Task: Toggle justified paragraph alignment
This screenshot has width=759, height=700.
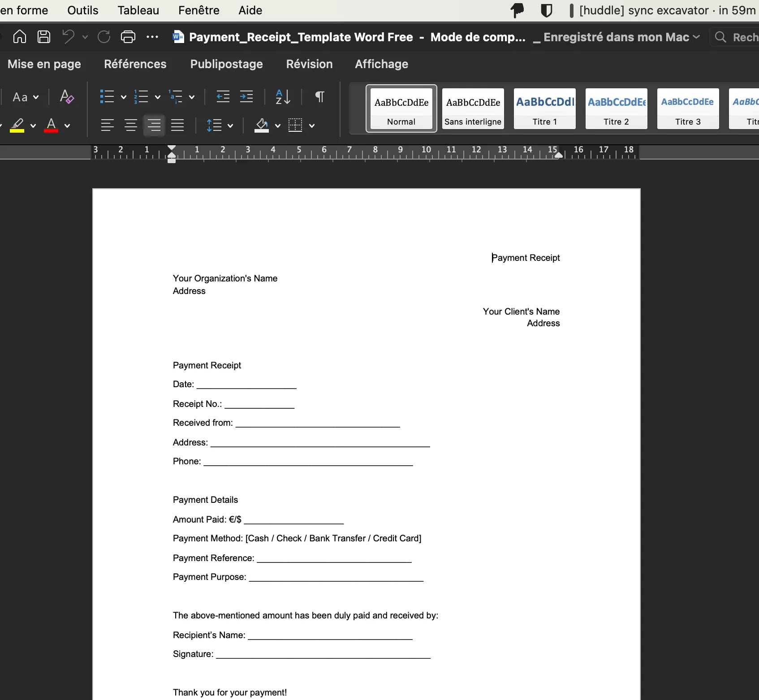Action: [177, 125]
